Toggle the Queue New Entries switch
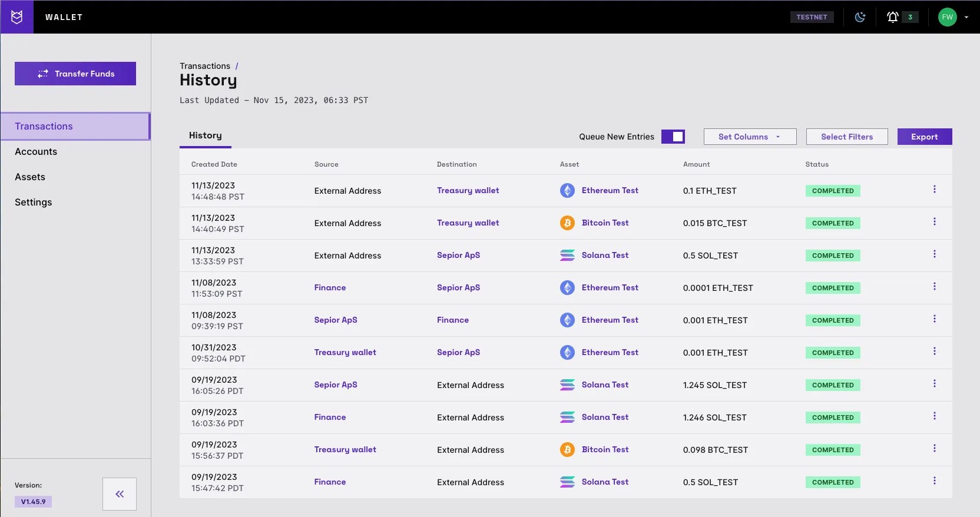Image resolution: width=980 pixels, height=517 pixels. (673, 137)
